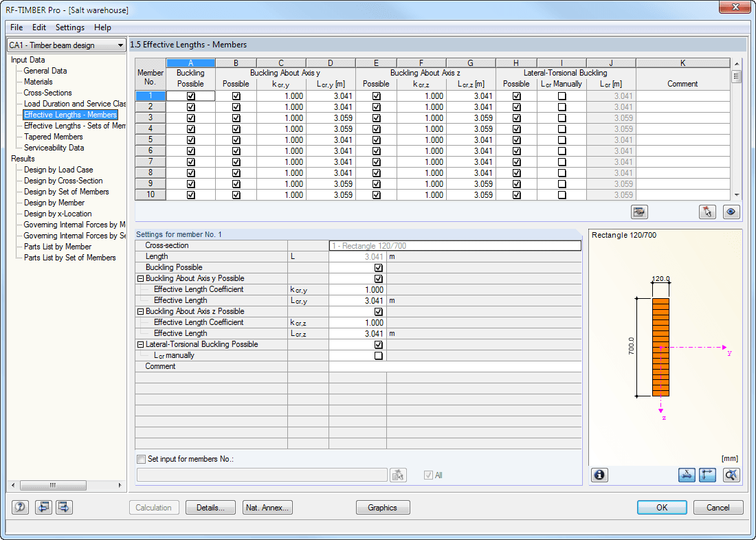Select Materials in navigator
Image resolution: width=756 pixels, height=540 pixels.
pos(38,82)
